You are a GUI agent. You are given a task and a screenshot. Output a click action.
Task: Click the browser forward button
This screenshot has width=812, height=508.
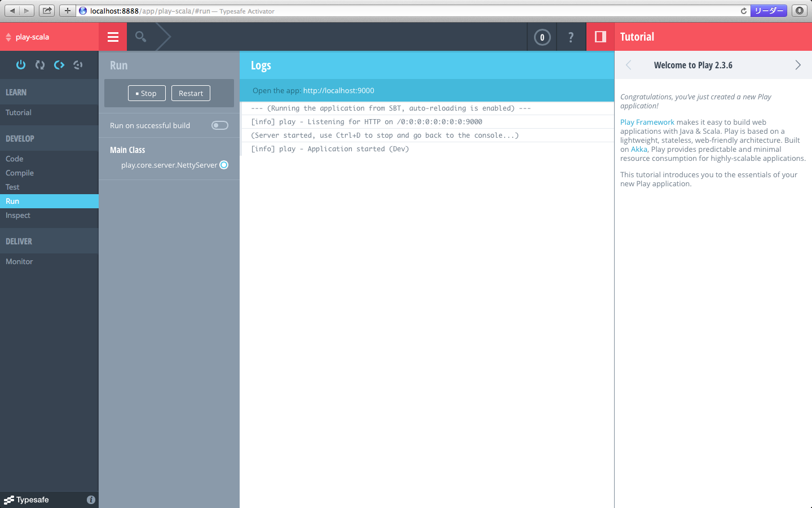27,11
